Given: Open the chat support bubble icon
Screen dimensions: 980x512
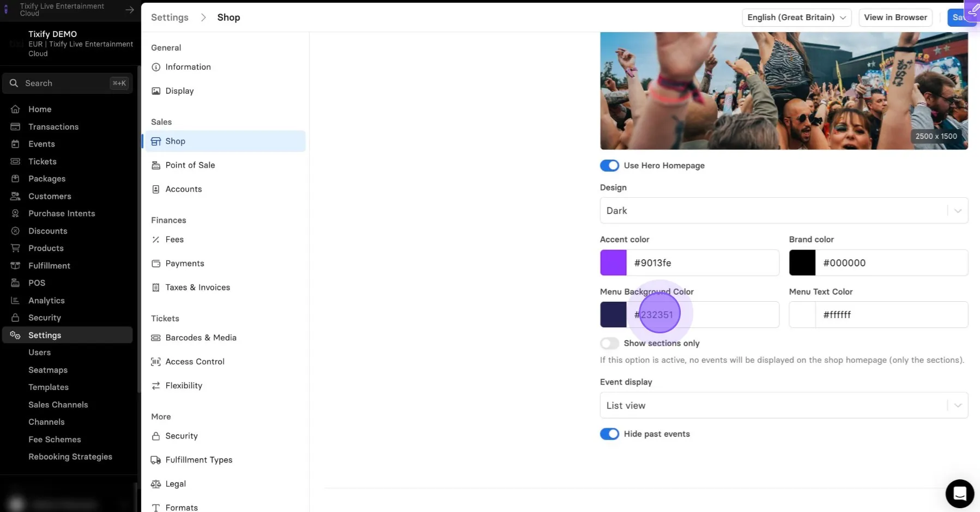Looking at the screenshot, I should pos(959,493).
